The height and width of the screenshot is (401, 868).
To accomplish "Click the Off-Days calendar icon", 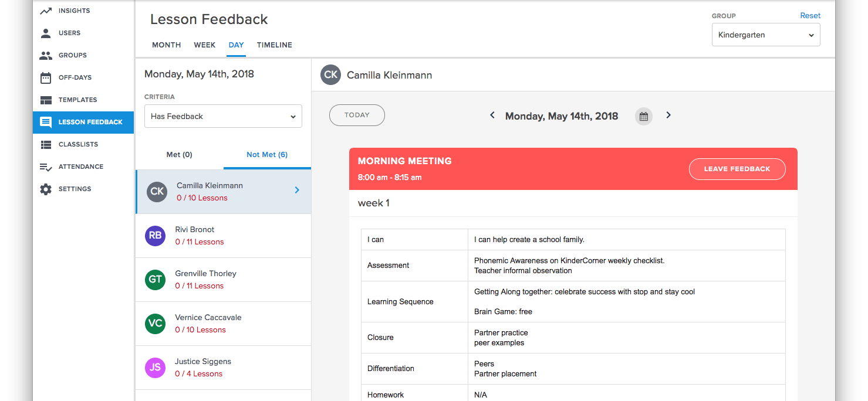I will [x=46, y=77].
